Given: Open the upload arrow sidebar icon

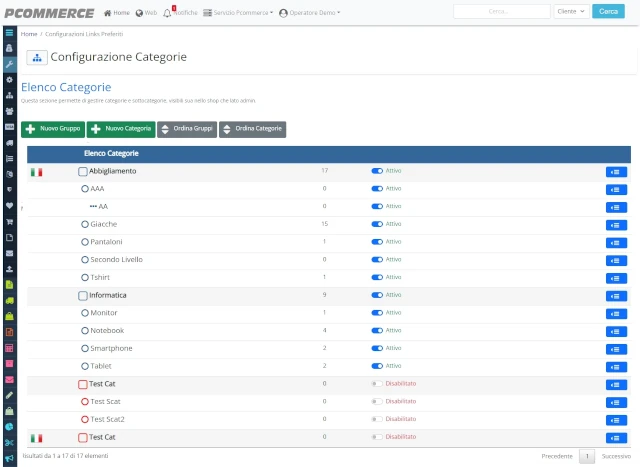Looking at the screenshot, I should tap(9, 269).
